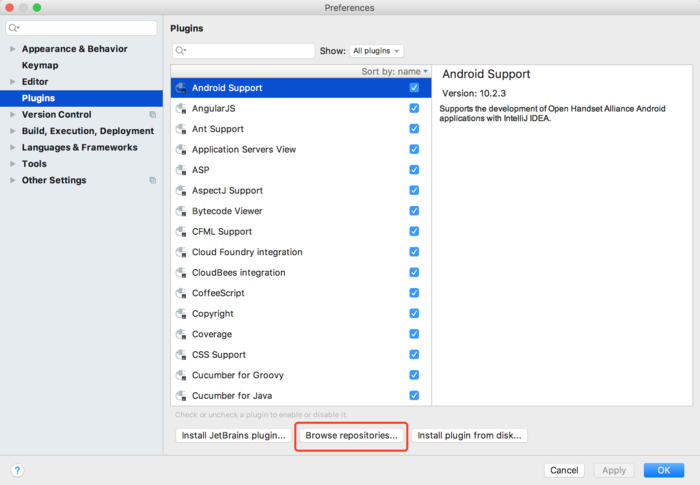Click the CloudBees integration plugin icon
The width and height of the screenshot is (700, 485).
181,273
